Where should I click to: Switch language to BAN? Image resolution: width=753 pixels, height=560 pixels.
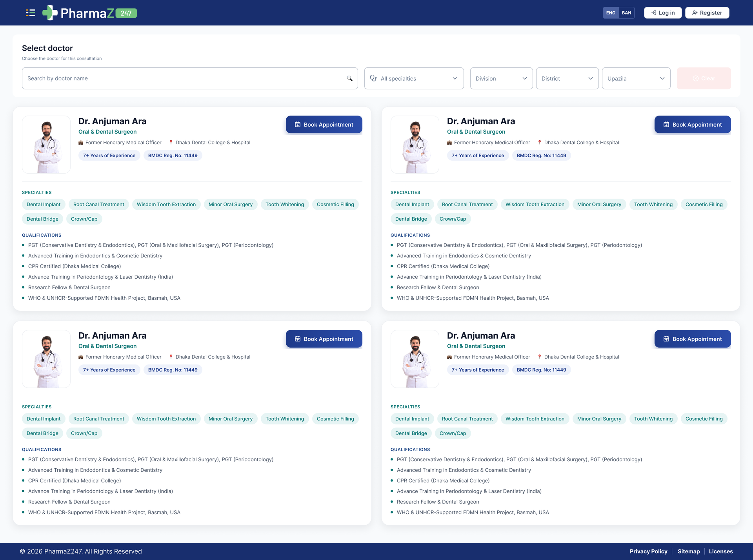tap(627, 13)
